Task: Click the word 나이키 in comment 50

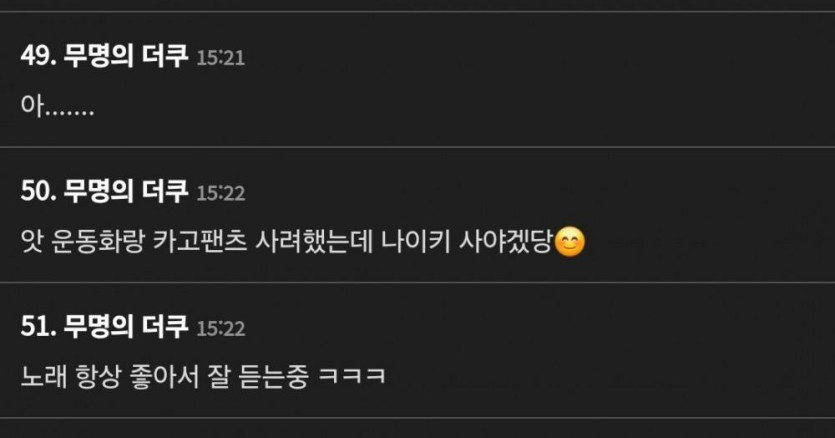Action: pos(415,242)
